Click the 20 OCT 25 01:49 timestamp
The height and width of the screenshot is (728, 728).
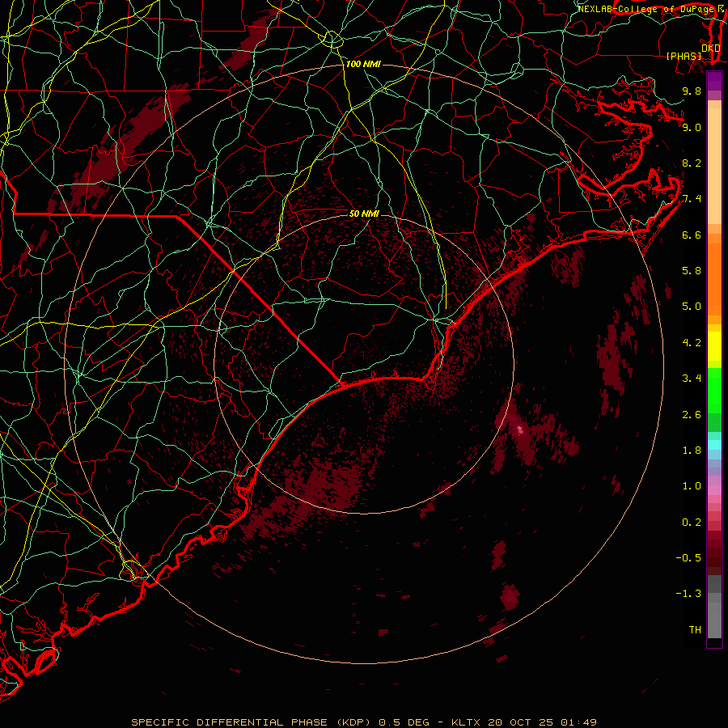pyautogui.click(x=542, y=722)
